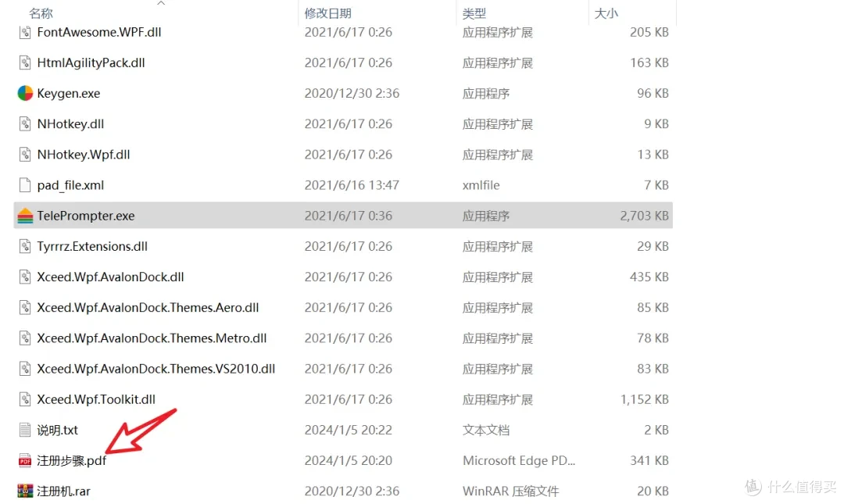The width and height of the screenshot is (844, 504).
Task: Click the sort arrow above 名称 column
Action: pos(160,3)
